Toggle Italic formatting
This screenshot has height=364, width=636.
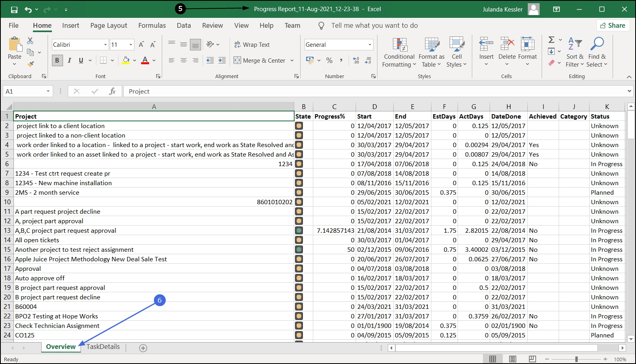point(69,60)
